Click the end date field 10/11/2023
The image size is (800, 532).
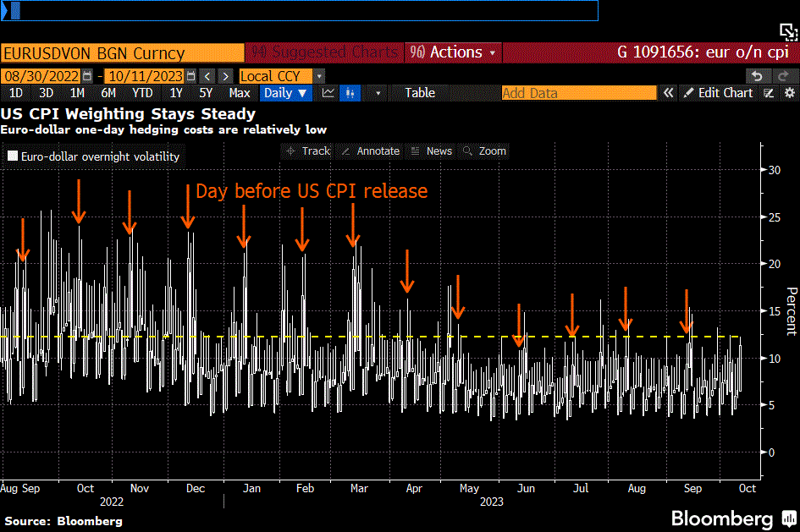(145, 76)
